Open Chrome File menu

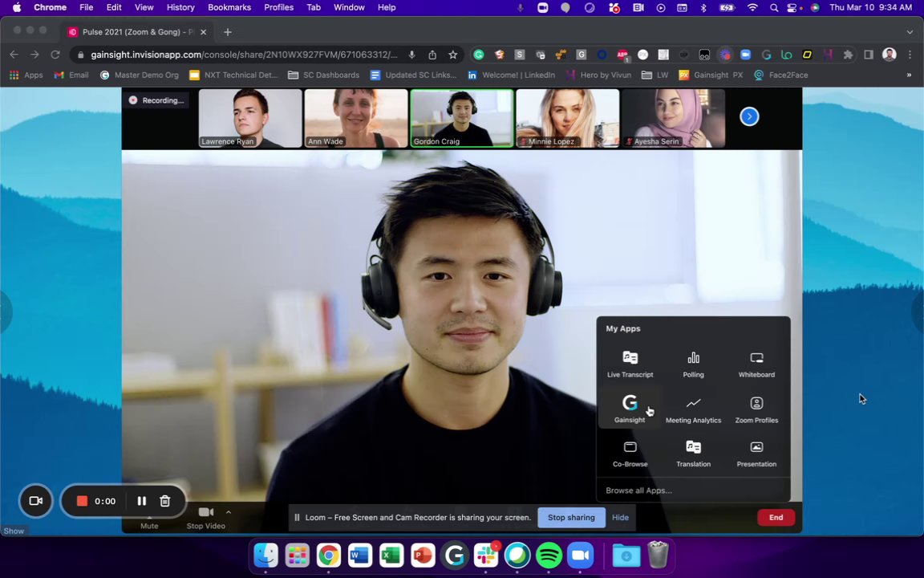point(86,8)
